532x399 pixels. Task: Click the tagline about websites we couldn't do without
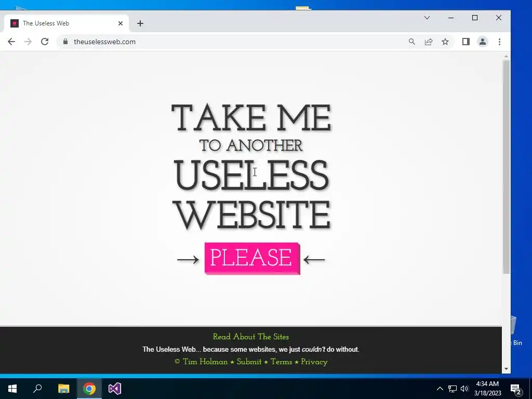(251, 350)
